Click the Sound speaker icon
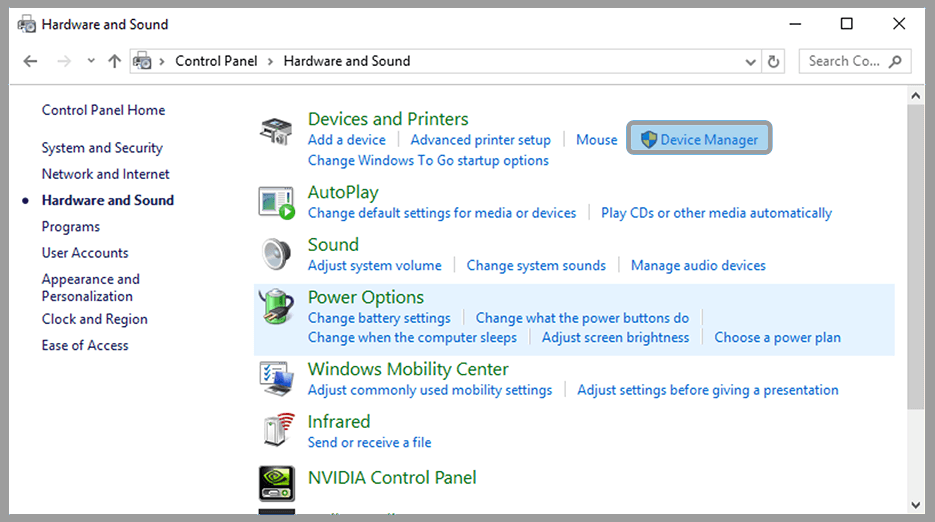The width and height of the screenshot is (935, 522). pyautogui.click(x=276, y=254)
